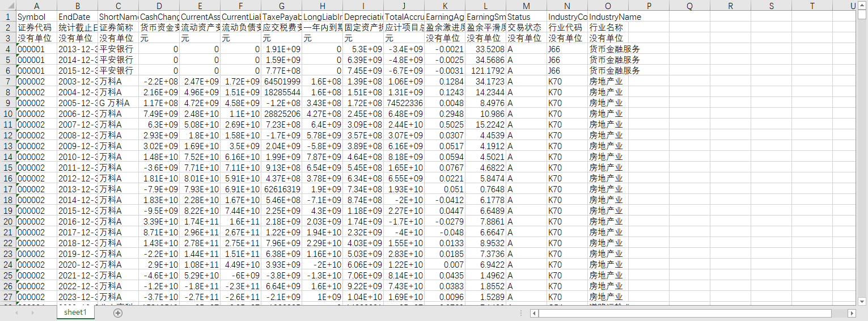Click the previous sheet navigation arrow
The height and width of the screenshot is (321, 868).
click(x=17, y=313)
